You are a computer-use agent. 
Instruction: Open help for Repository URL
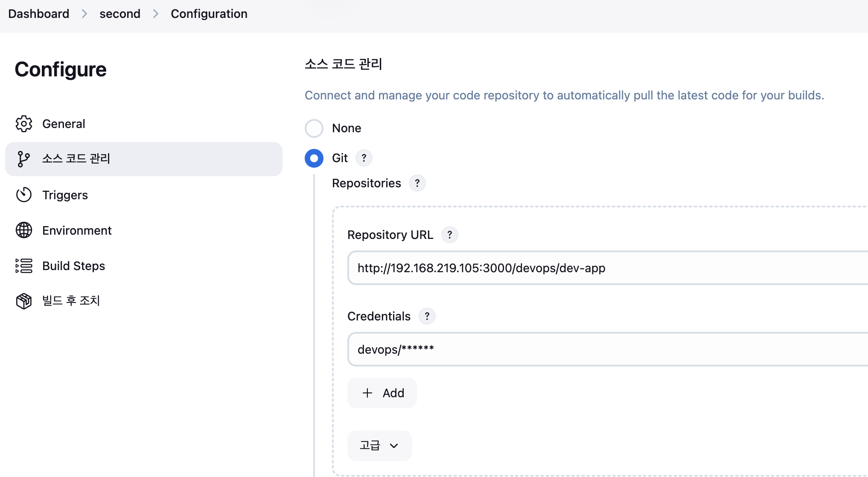449,235
